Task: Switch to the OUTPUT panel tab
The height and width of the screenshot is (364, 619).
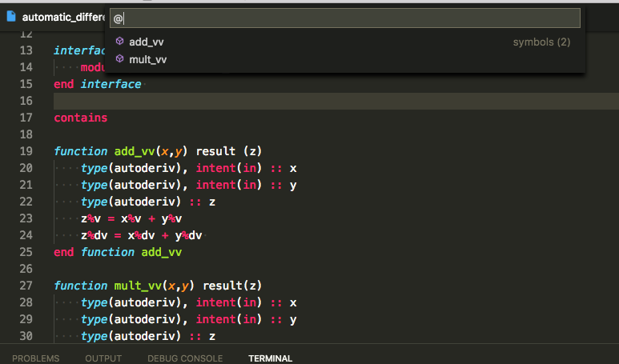Action: [103, 358]
